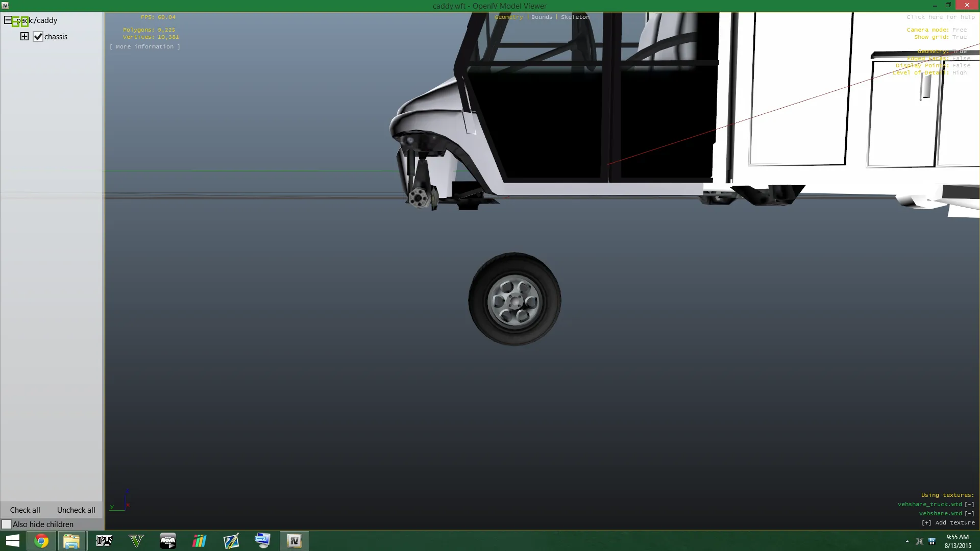The image size is (980, 551).
Task: Launch the Arma taskbar application
Action: [168, 541]
